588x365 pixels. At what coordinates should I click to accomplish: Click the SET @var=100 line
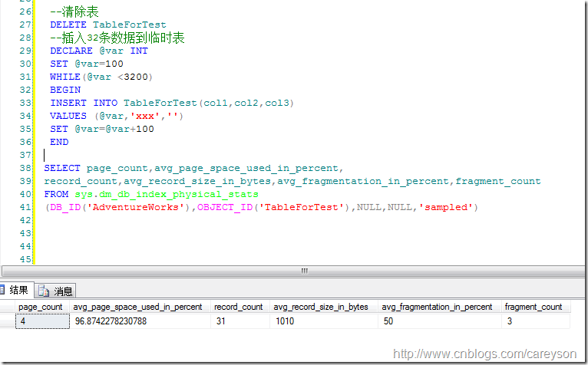87,64
